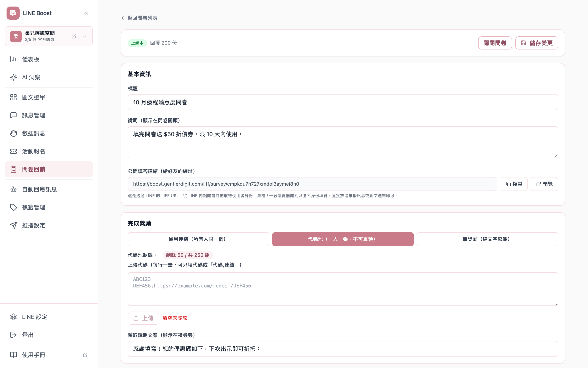Image resolution: width=588 pixels, height=368 pixels.
Task: Click 清空未發放 to clear unissued codes
Action: [x=175, y=318]
